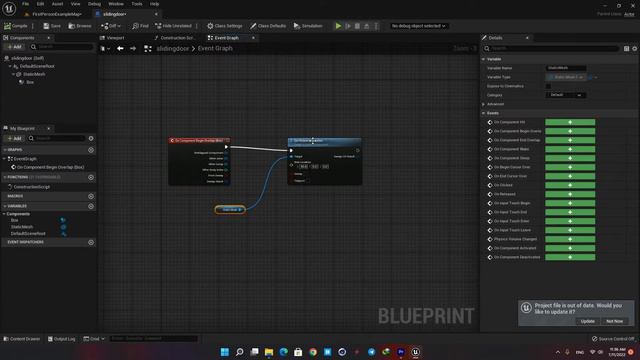Select Box under StaticMesh component
This screenshot has width=640, height=360.
pyautogui.click(x=30, y=82)
